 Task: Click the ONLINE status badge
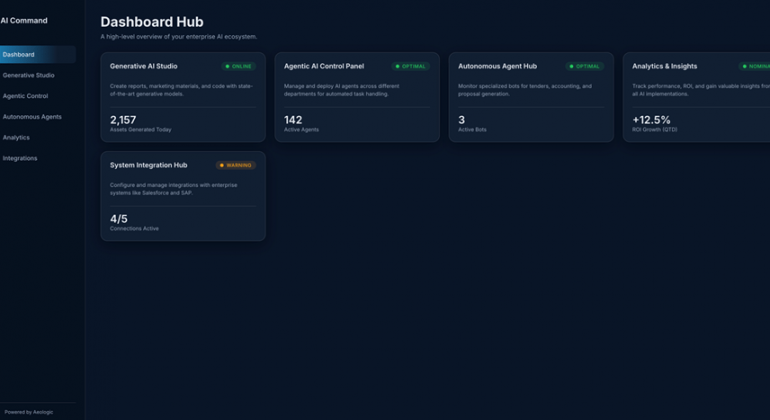click(x=238, y=66)
